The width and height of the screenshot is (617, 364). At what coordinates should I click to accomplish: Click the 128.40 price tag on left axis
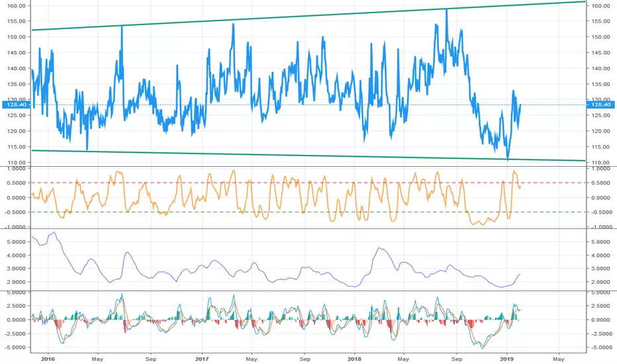(16, 105)
